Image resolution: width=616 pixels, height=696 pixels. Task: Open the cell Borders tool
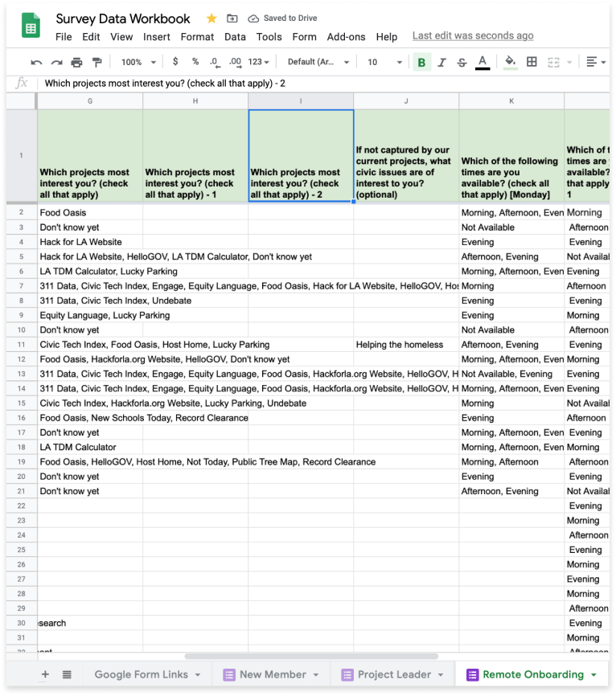click(532, 62)
